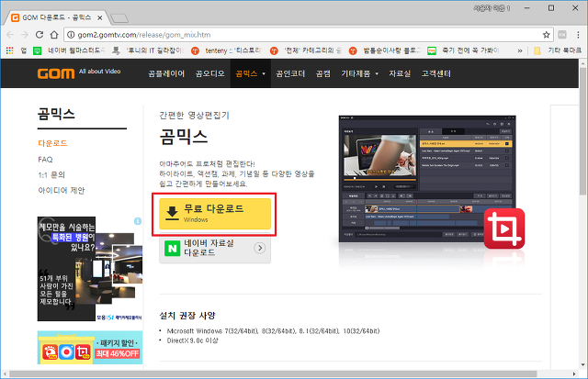Click the address bar URL field

308,35
